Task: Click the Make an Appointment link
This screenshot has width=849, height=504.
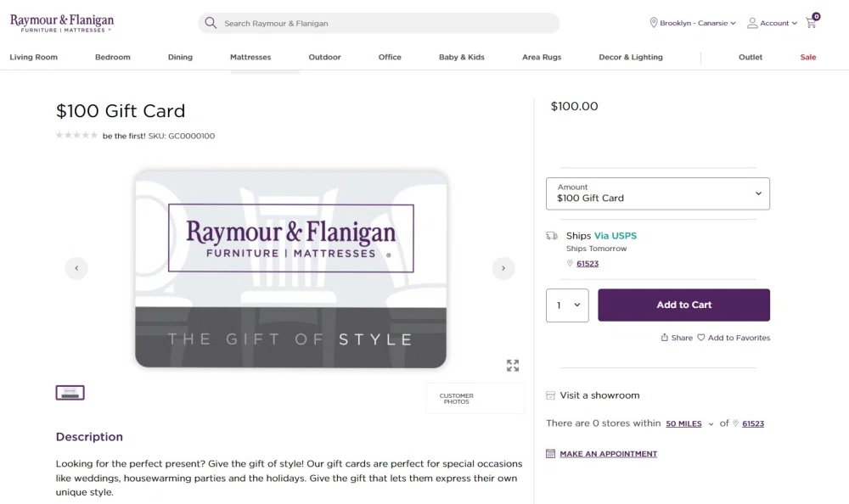Action: click(608, 454)
